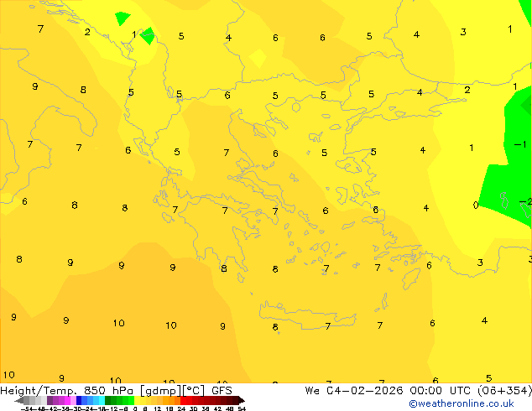Click the grey left arrow end of colour scale
The height and width of the screenshot is (411, 532).
tap(19, 401)
